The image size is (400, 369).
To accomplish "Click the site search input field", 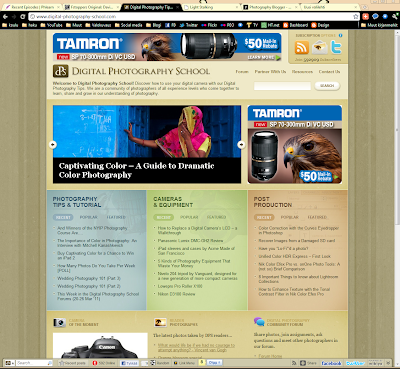I will (x=282, y=86).
